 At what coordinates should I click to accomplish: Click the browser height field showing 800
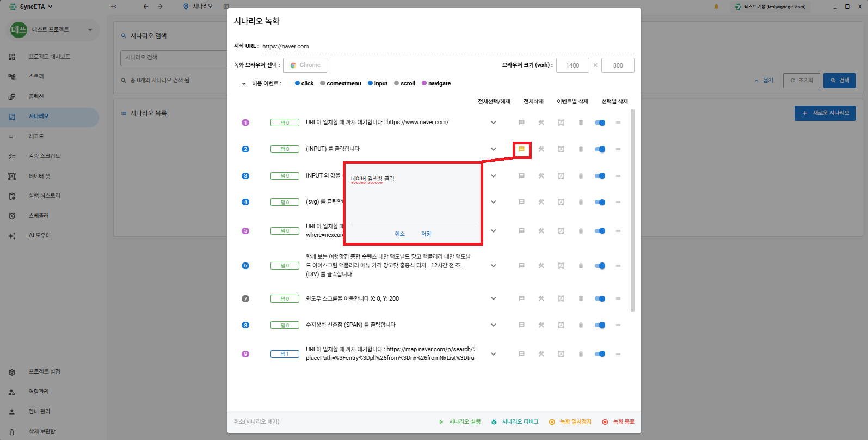pyautogui.click(x=618, y=65)
